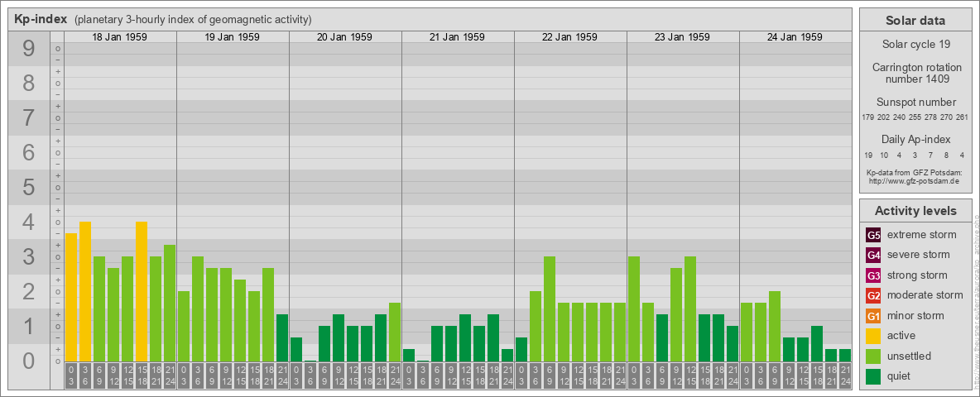980x397 pixels.
Task: Select the dark green quiet swatch
Action: pyautogui.click(x=873, y=376)
